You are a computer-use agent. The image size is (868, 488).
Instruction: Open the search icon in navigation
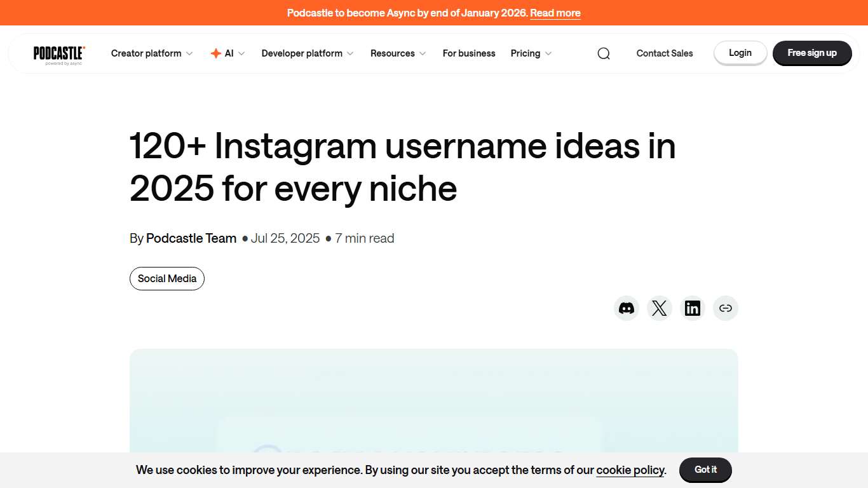pyautogui.click(x=603, y=53)
